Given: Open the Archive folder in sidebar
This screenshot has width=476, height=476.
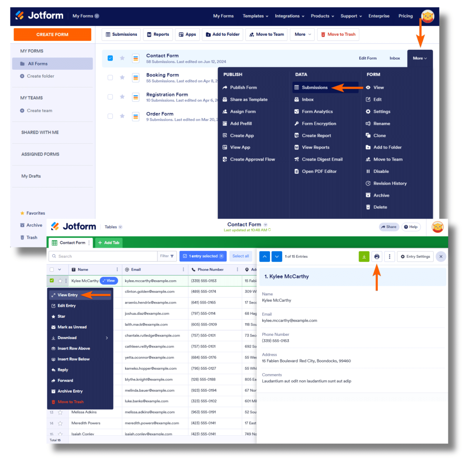Looking at the screenshot, I should (x=31, y=225).
